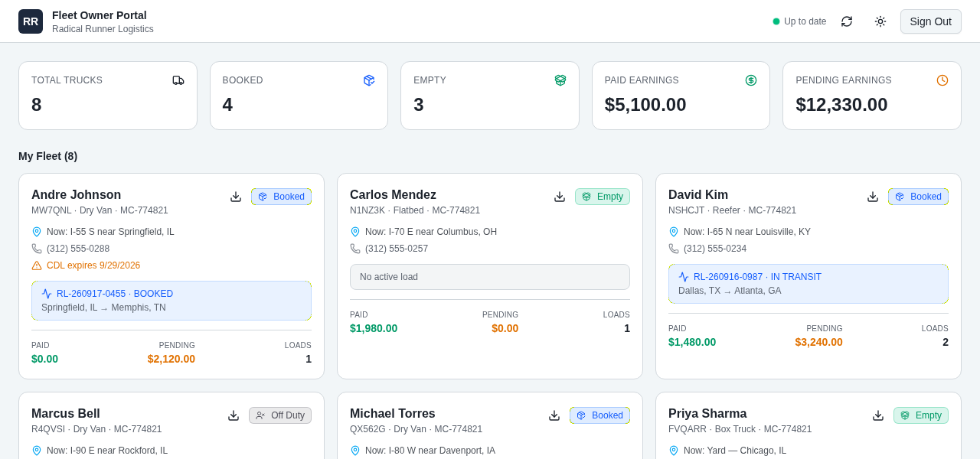Click phone number (312) 555-0288

[x=78, y=249]
